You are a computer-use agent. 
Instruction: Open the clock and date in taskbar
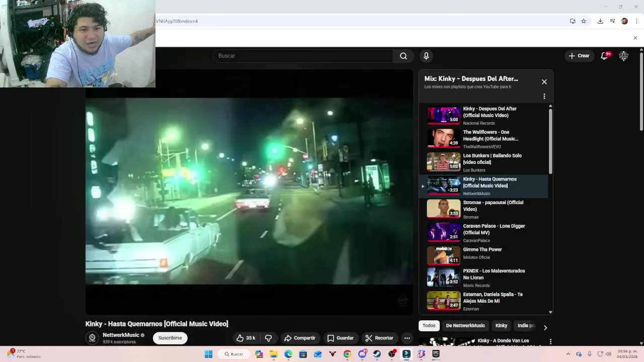pos(627,354)
